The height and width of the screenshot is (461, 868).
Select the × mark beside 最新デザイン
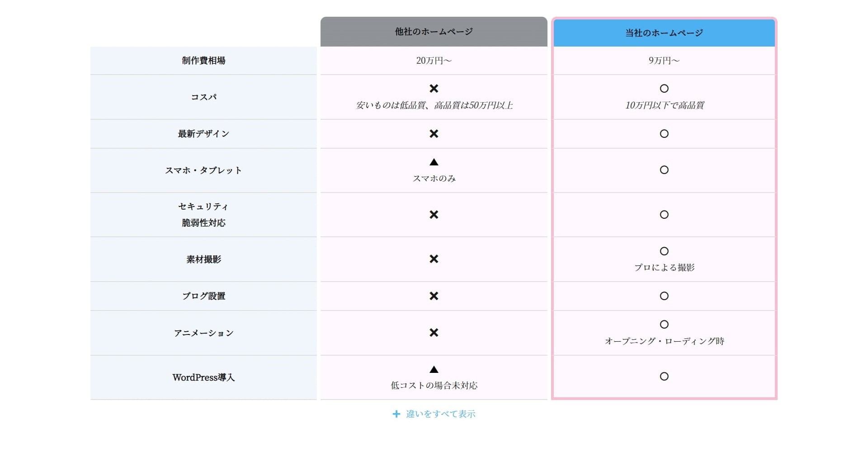[x=434, y=134]
